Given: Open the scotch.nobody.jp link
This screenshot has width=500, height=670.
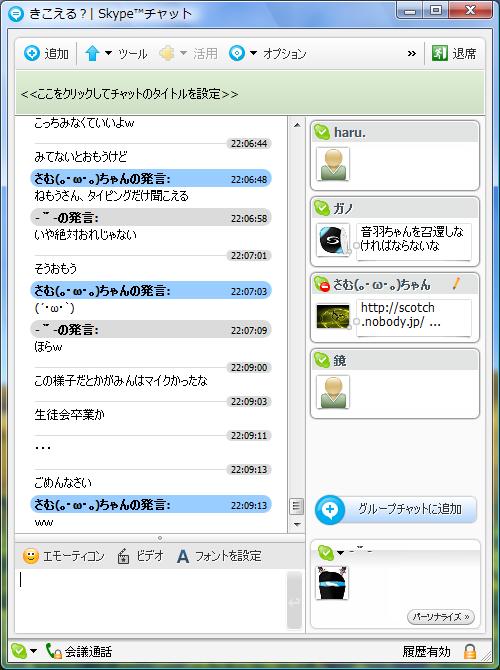Looking at the screenshot, I should tap(400, 314).
